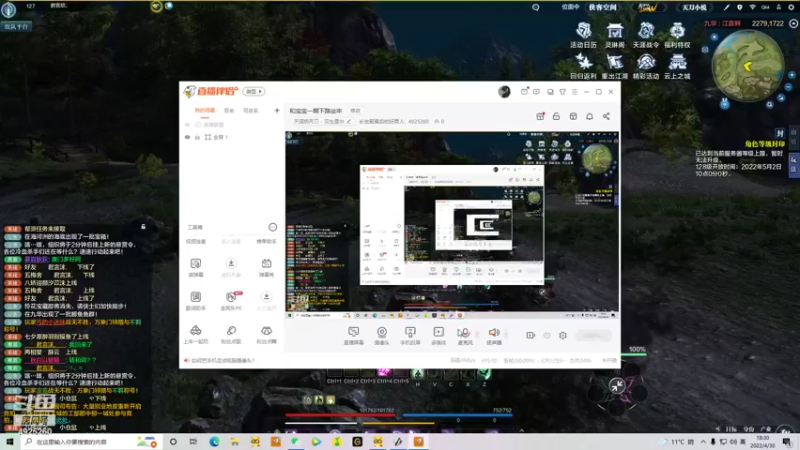Expand toolbox more options circle button
The height and width of the screenshot is (450, 800).
(x=272, y=227)
